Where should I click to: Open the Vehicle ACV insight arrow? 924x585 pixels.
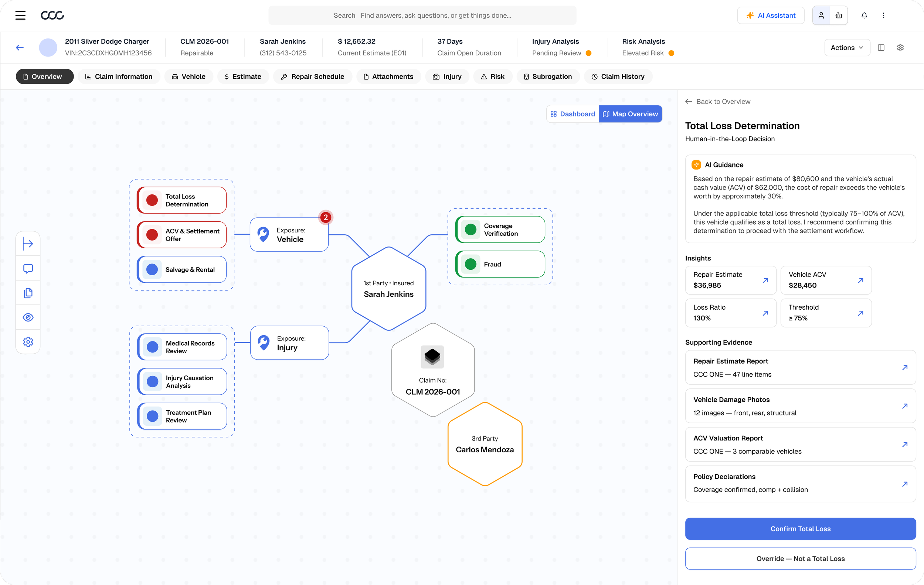click(860, 280)
